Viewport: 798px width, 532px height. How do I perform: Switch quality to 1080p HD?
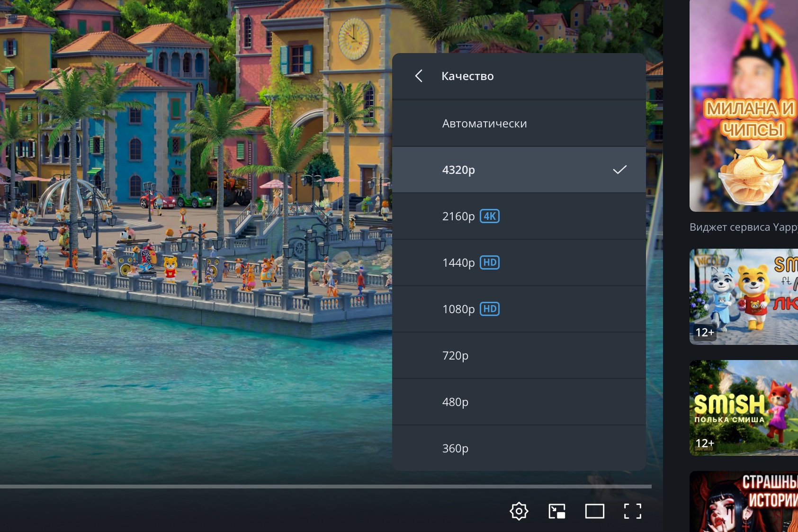[519, 309]
